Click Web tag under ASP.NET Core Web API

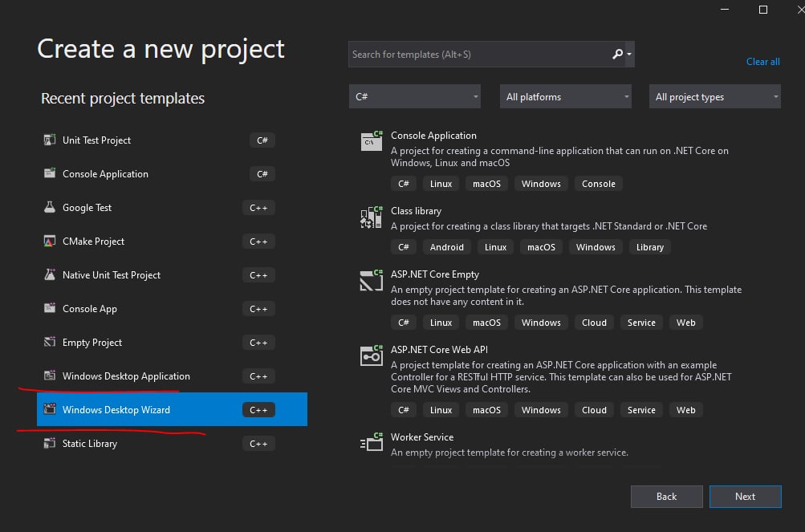pos(686,410)
